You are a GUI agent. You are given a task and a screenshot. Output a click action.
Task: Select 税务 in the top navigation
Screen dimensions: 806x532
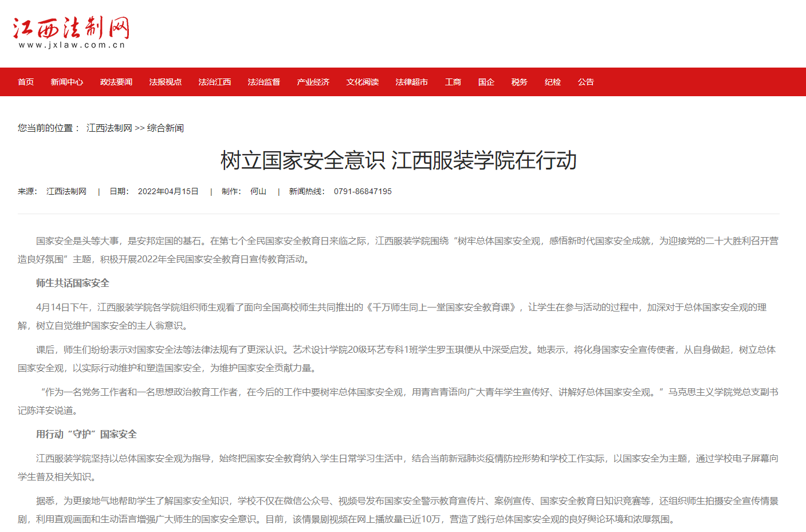(x=520, y=82)
